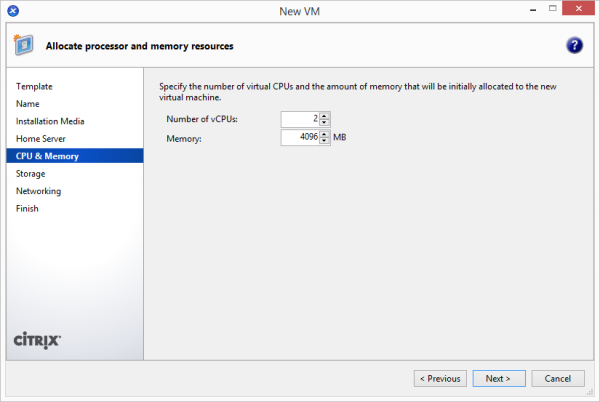Viewport: 600px width, 402px height.
Task: Click inside the Memory MB input field
Action: 299,138
